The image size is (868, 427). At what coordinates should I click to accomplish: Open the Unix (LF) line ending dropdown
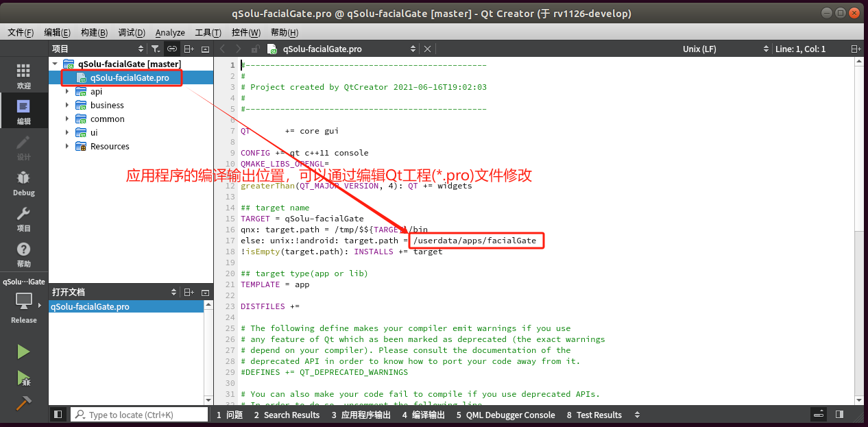(x=726, y=49)
